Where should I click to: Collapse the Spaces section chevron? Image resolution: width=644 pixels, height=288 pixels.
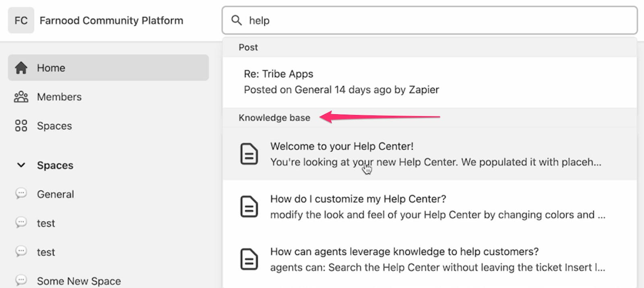[x=21, y=165]
